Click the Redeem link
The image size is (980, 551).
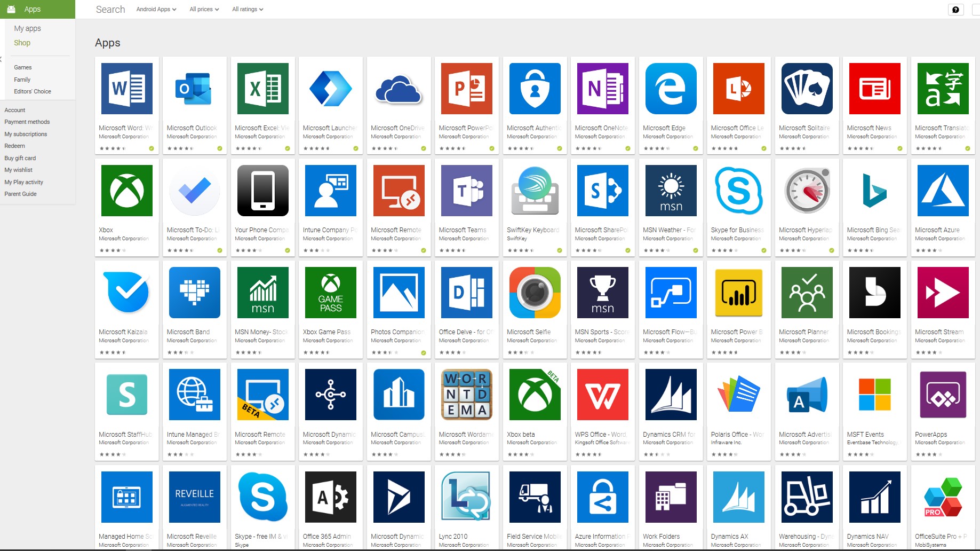15,146
